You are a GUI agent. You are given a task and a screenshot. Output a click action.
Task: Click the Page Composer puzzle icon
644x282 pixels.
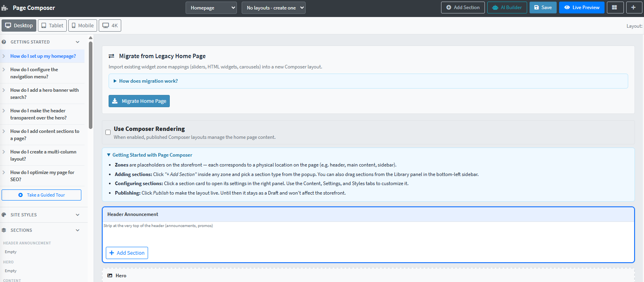click(x=5, y=8)
